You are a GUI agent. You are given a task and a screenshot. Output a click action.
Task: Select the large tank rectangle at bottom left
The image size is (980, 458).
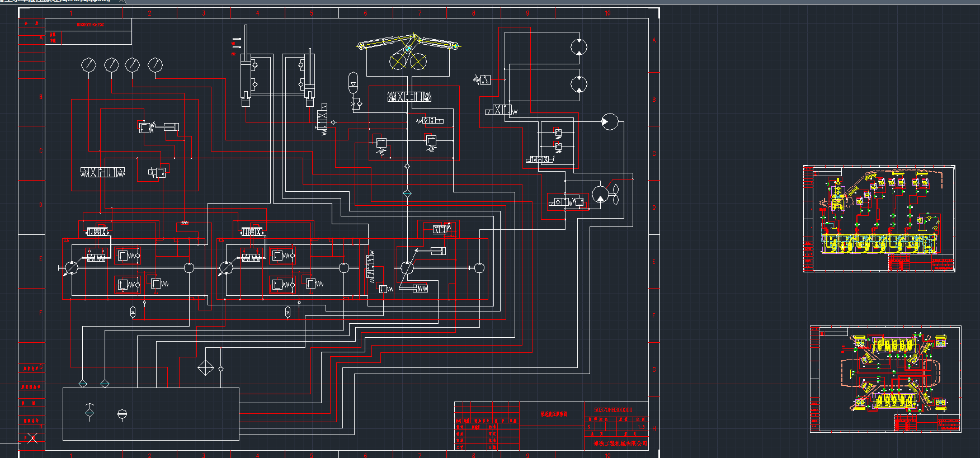click(150, 414)
